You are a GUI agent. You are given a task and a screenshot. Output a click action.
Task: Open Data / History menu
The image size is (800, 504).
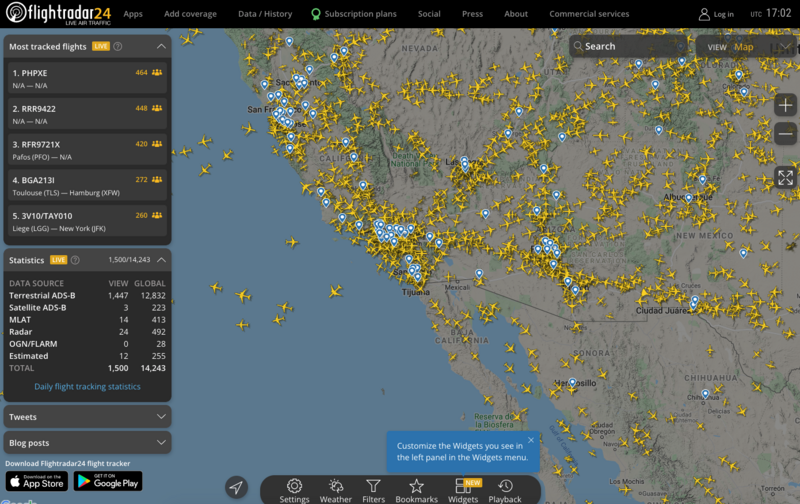pyautogui.click(x=265, y=14)
